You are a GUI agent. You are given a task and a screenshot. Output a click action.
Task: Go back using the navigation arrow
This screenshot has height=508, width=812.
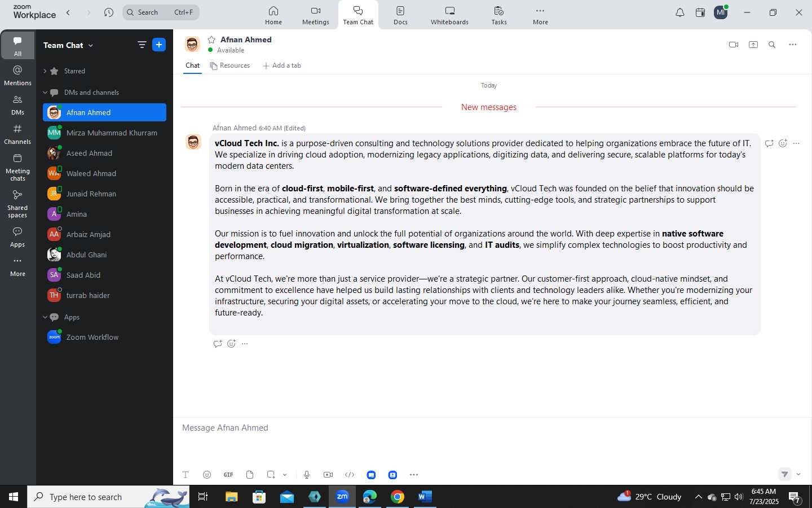[x=68, y=12]
